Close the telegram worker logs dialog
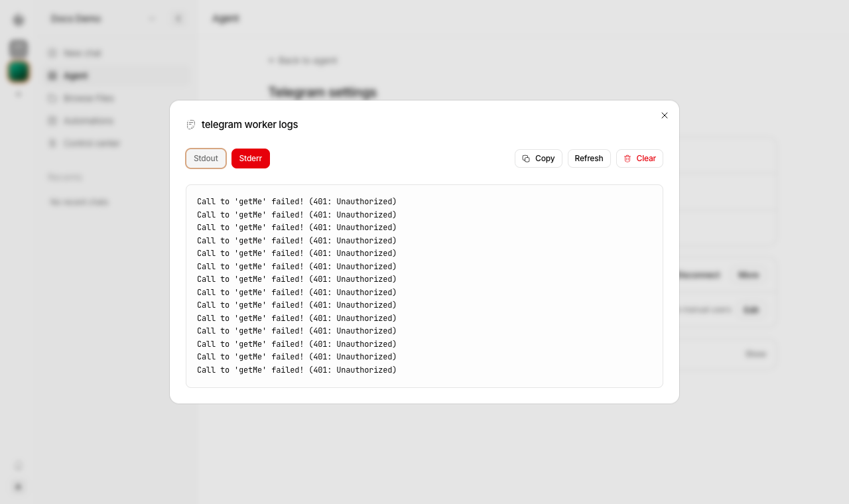The width and height of the screenshot is (849, 504). [x=665, y=115]
